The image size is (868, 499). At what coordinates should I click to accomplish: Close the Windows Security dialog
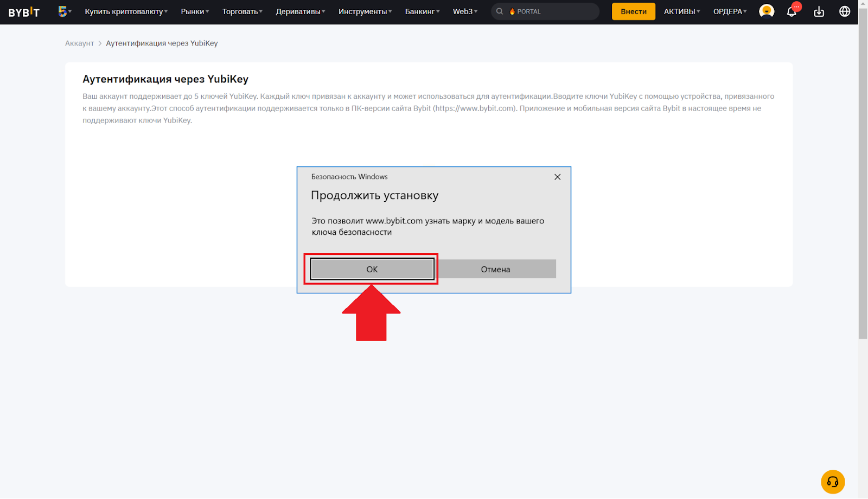coord(557,177)
